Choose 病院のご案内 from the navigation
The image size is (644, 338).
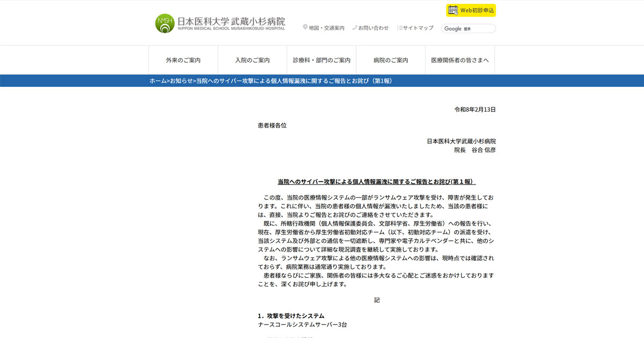click(x=391, y=60)
